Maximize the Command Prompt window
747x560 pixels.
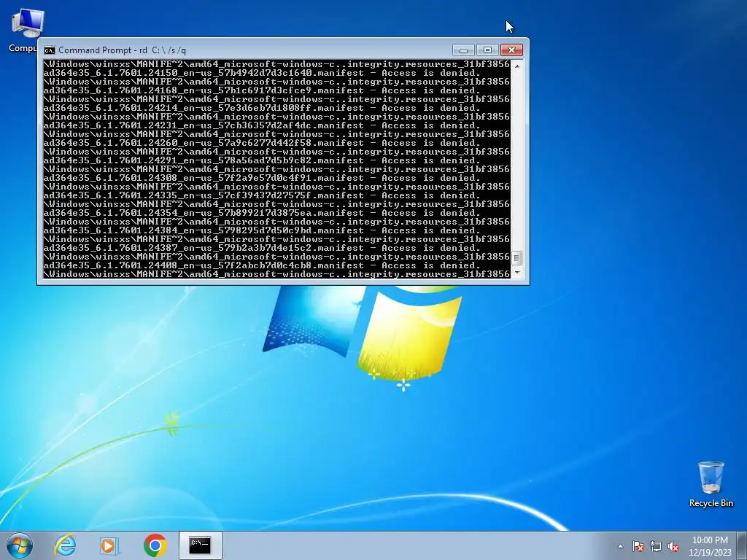point(487,50)
